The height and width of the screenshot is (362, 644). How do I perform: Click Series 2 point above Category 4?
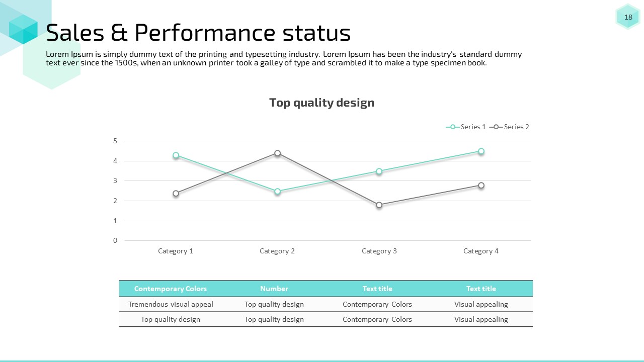(x=481, y=186)
